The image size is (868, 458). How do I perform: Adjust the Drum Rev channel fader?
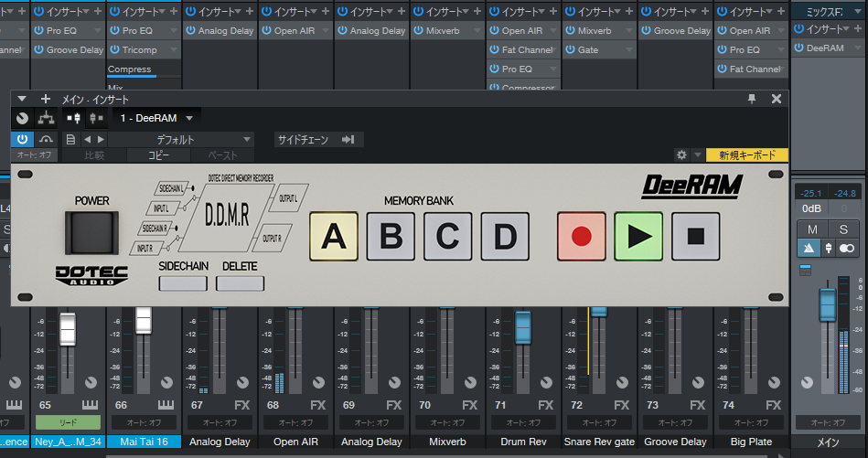coord(523,326)
